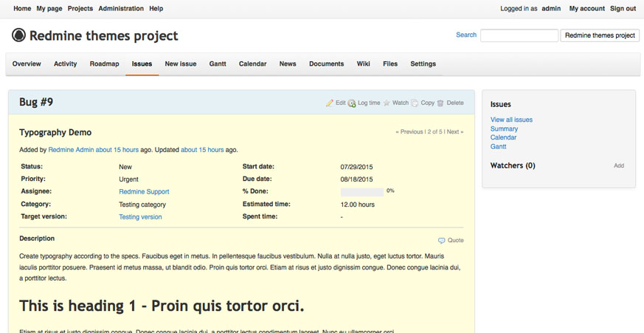Click the Redmine project logo icon
This screenshot has width=644, height=333.
pyautogui.click(x=18, y=35)
